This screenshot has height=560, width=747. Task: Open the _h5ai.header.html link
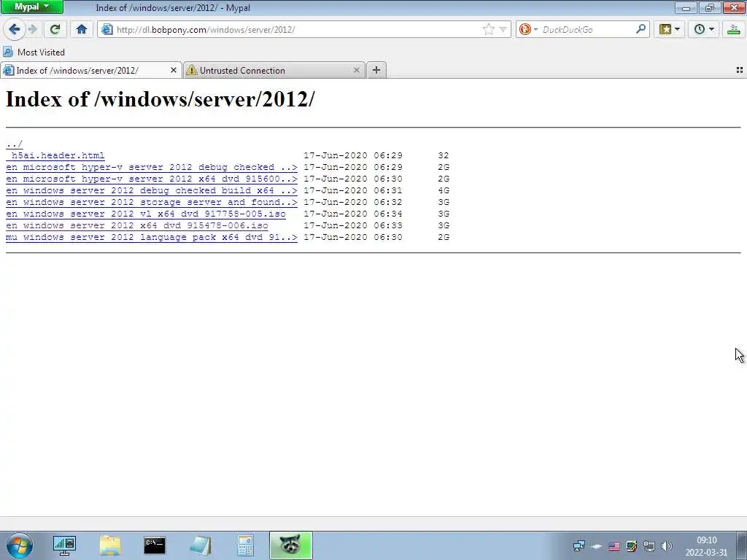(x=55, y=156)
